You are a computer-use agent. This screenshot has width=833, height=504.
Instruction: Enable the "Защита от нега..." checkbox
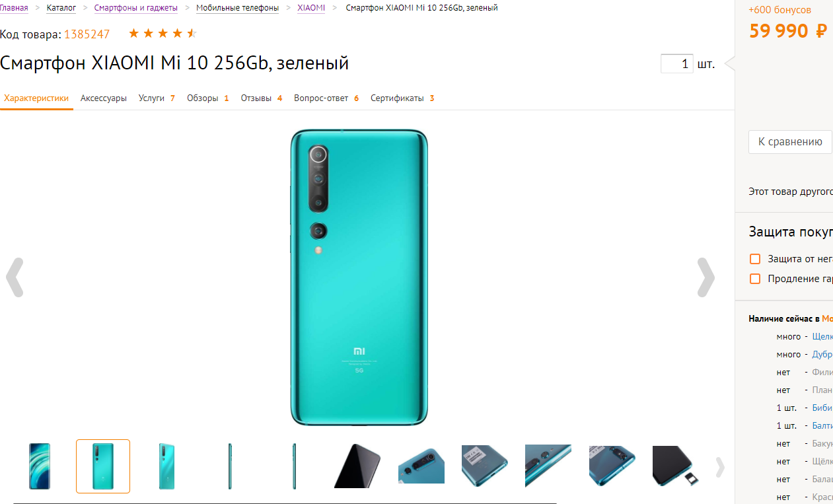point(755,259)
